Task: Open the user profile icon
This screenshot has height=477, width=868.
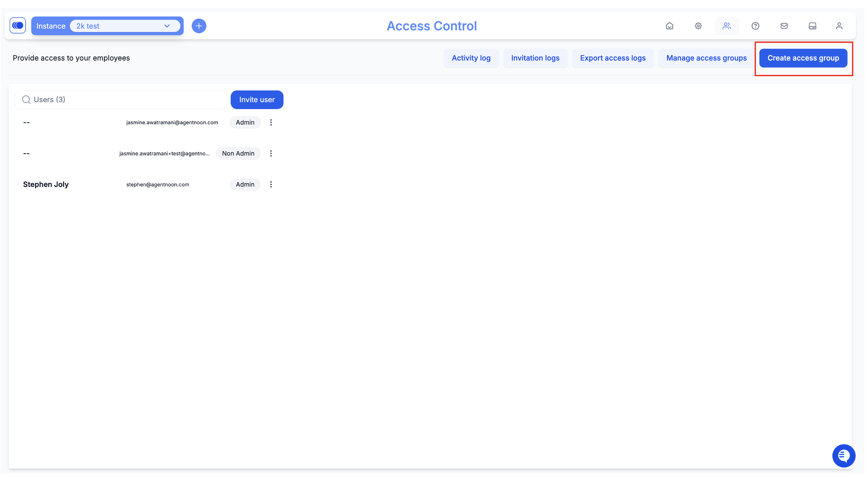Action: click(x=839, y=26)
